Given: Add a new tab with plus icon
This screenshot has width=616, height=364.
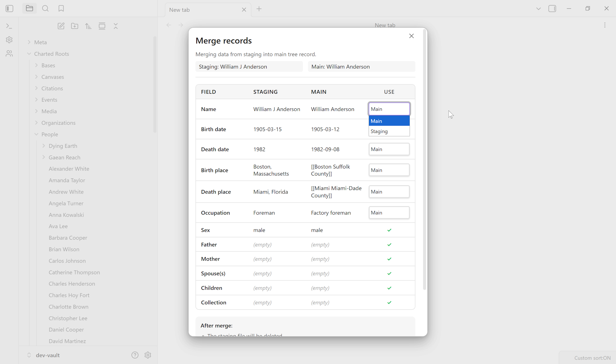Looking at the screenshot, I should pos(259,9).
